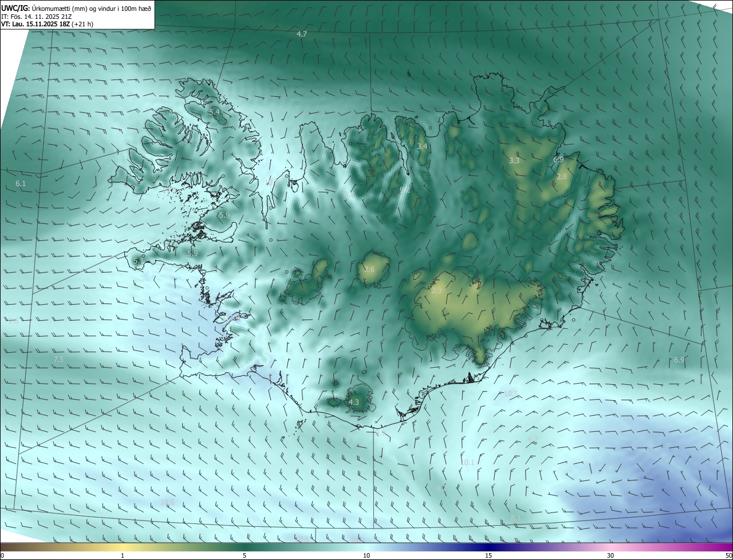This screenshot has width=733, height=560.
Task: Click the 10.1 value label
Action: 468,462
